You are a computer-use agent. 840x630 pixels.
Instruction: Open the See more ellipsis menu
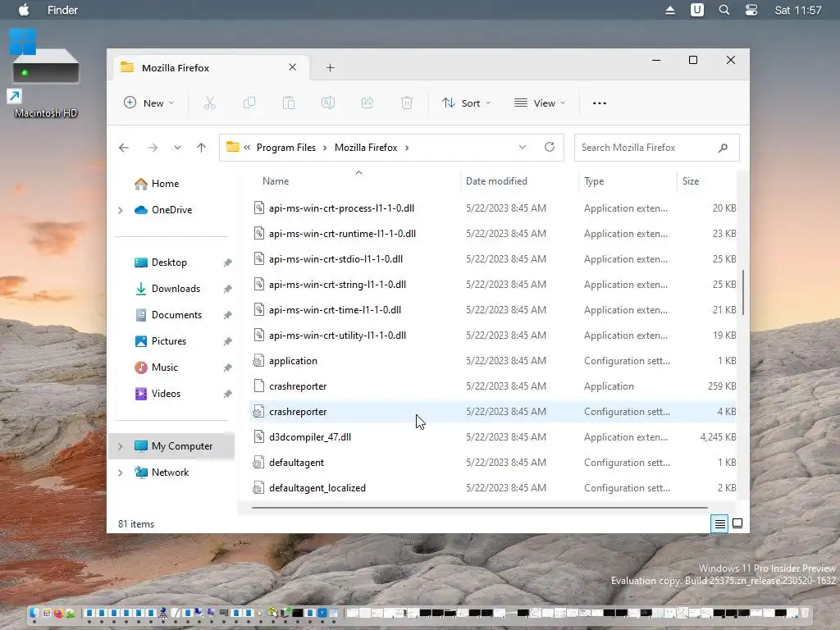(600, 103)
